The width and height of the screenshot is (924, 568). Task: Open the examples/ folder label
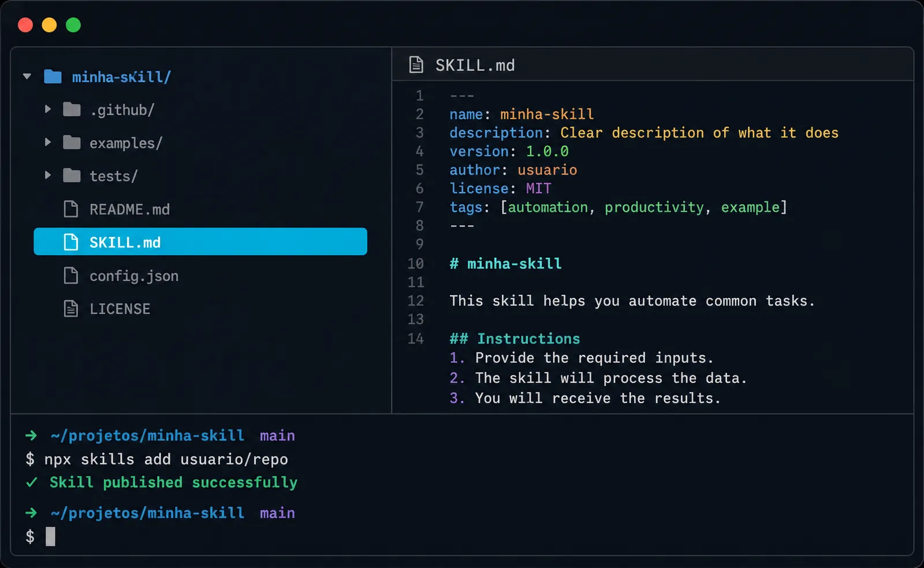click(x=126, y=143)
